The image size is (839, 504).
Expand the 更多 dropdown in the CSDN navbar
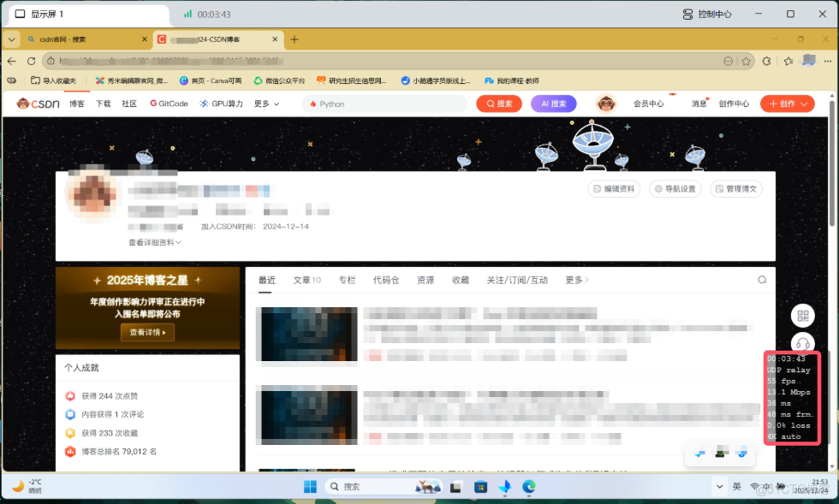click(x=261, y=103)
